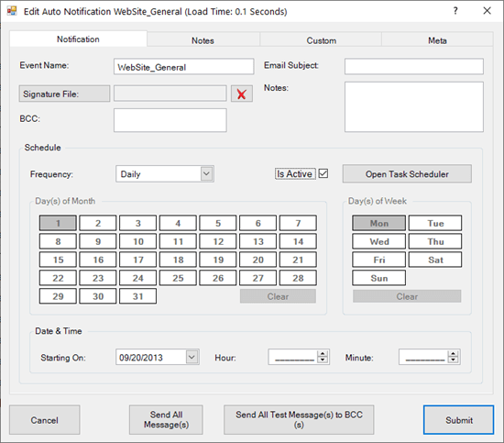
Task: Clear Day(s) of Month selection
Action: (278, 296)
